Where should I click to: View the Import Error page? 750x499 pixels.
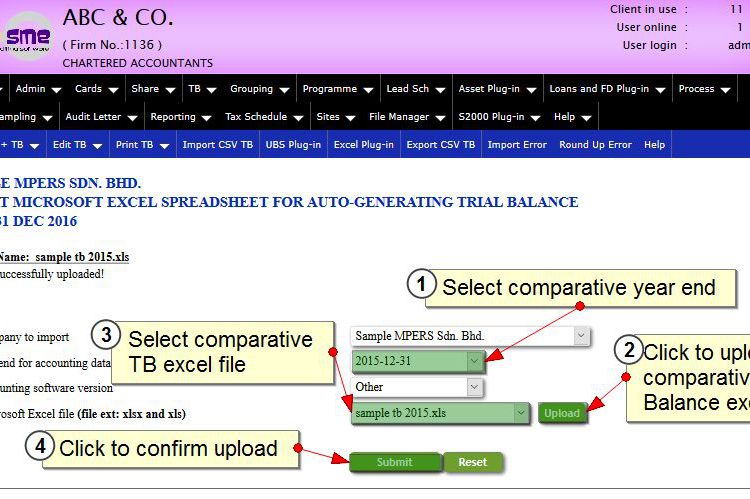517,144
